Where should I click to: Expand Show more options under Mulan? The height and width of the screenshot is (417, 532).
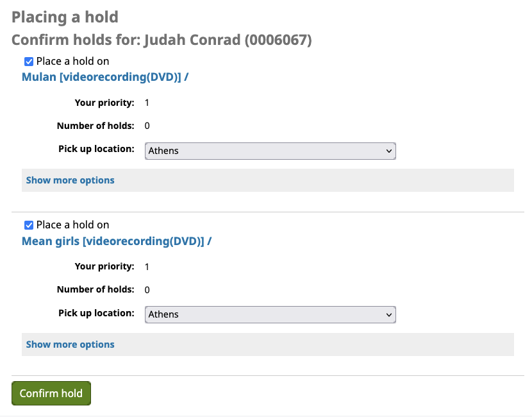point(70,180)
